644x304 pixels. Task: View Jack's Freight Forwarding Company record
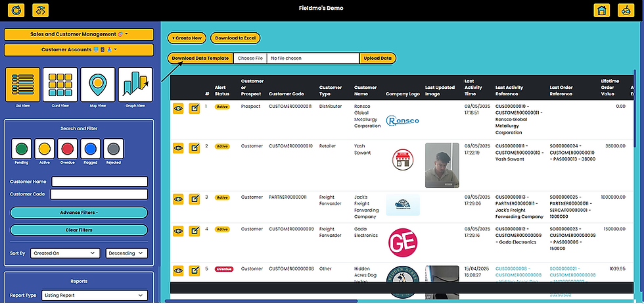[178, 199]
